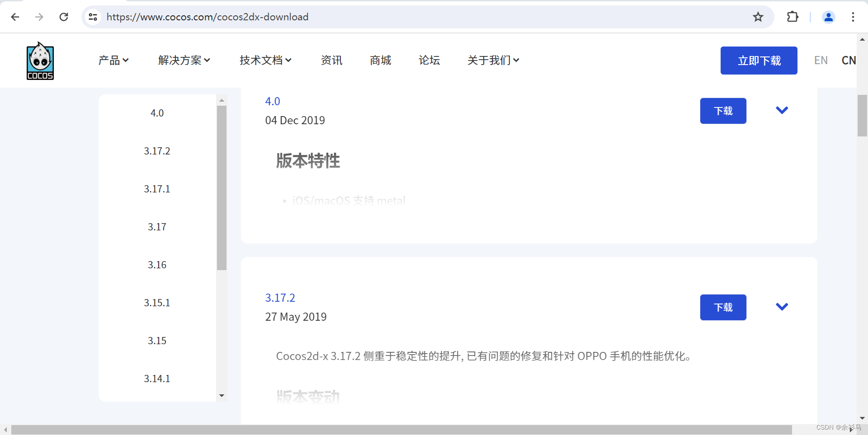Select version 3.17.2 in the sidebar list
The height and width of the screenshot is (435, 868).
point(157,151)
